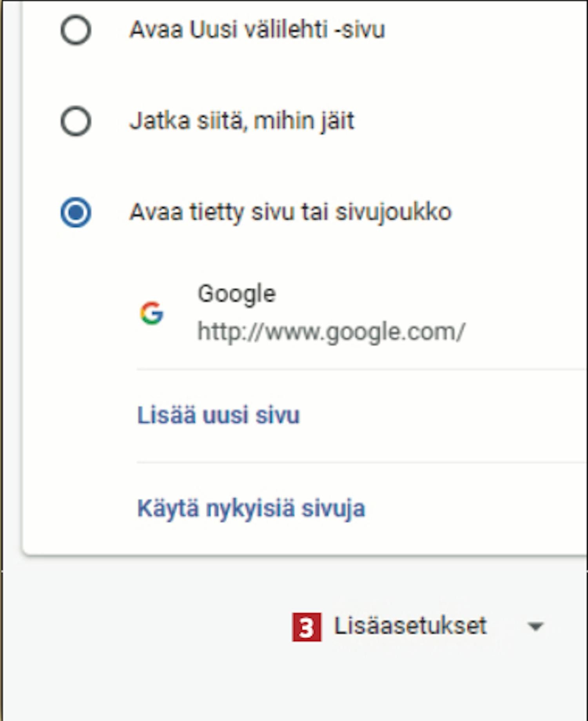The image size is (588, 721).
Task: Enable the 'Jatka siitä, mihin jäit' radio button
Action: point(76,121)
